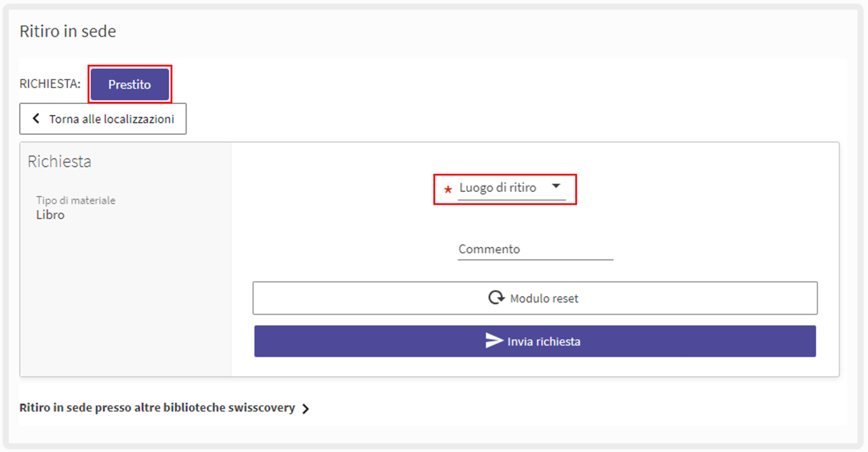Go back with Torna alle localizzazioni
868x452 pixels.
[103, 119]
